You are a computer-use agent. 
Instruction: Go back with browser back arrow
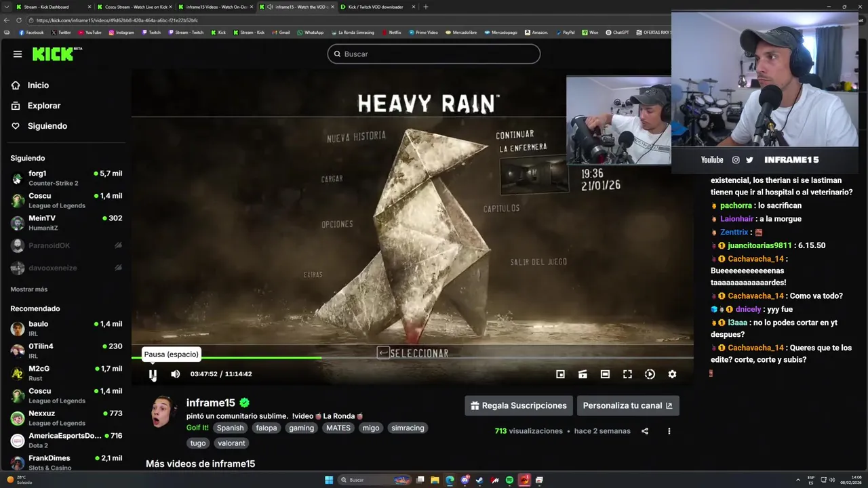(7, 20)
